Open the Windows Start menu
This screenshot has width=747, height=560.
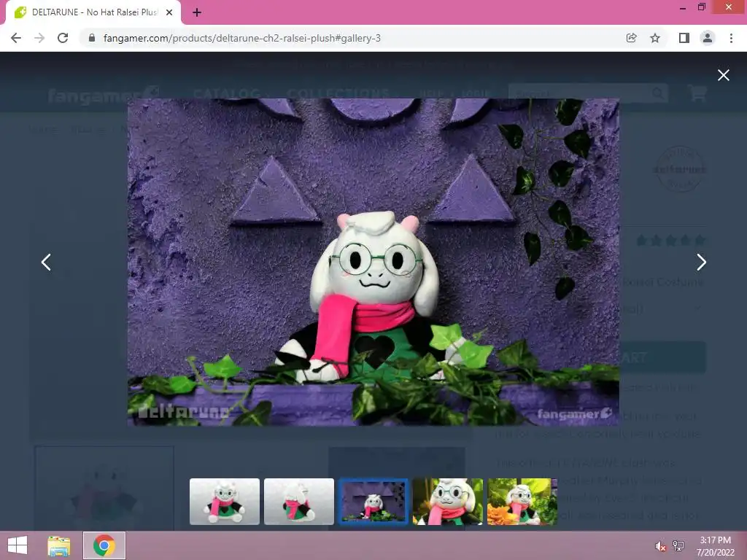(18, 545)
